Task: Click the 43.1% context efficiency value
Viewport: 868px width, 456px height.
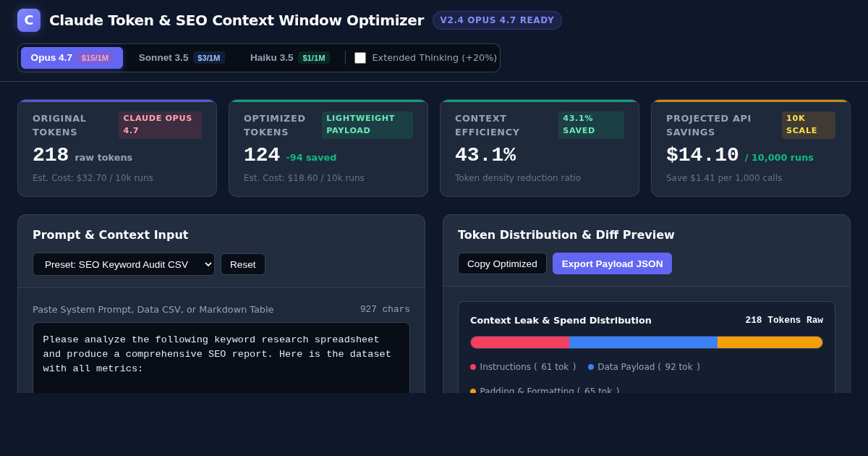Action: point(485,155)
